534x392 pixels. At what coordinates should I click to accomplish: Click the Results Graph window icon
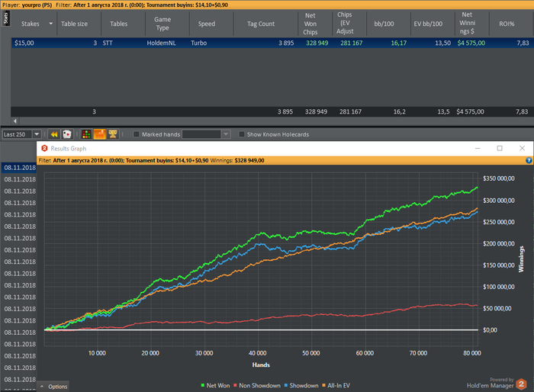(44, 148)
